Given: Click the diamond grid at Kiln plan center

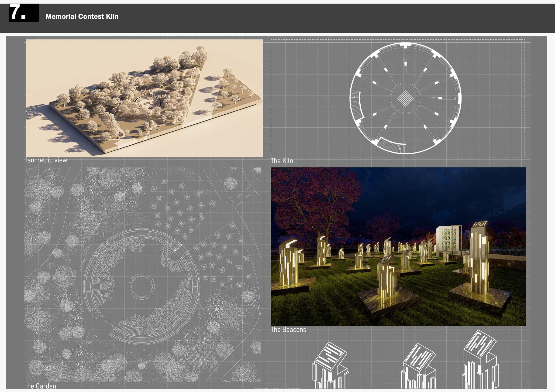Looking at the screenshot, I should coord(405,98).
